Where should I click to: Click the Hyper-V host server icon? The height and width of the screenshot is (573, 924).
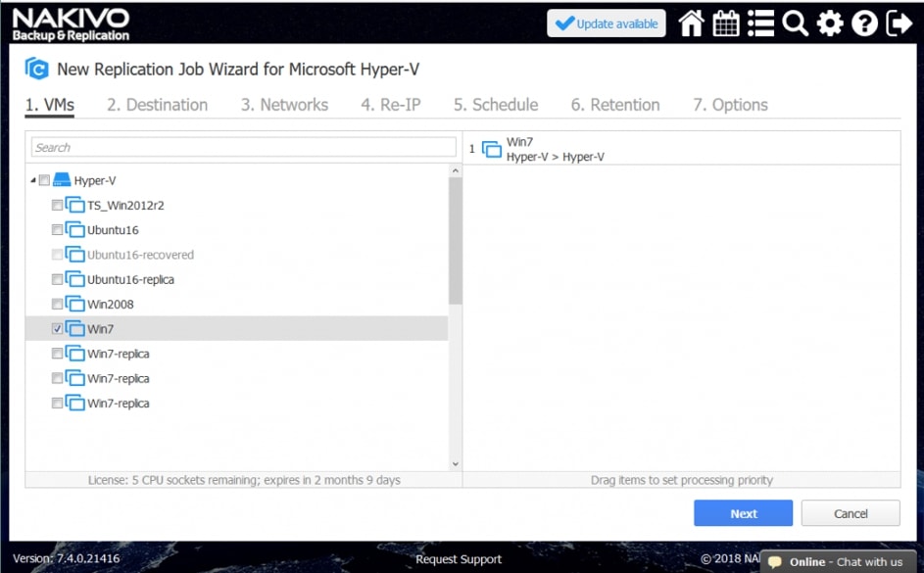pos(63,180)
